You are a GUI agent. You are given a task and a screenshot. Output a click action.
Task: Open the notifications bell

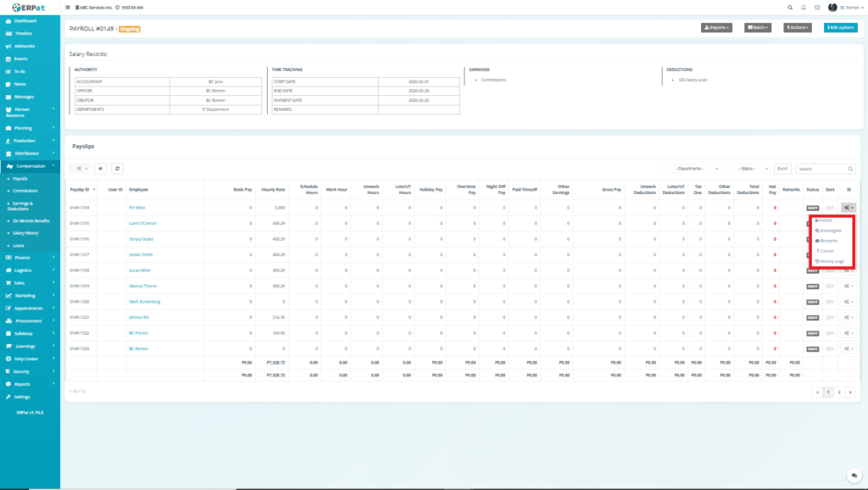pos(803,7)
